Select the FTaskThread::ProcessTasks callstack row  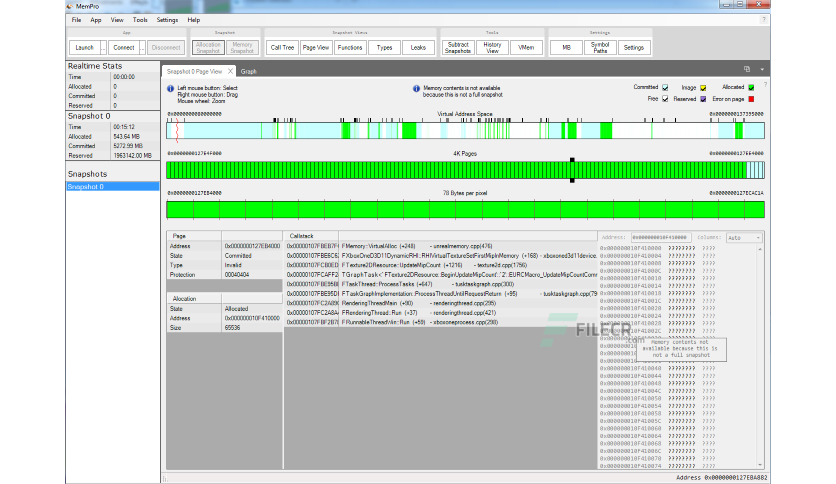(x=441, y=284)
